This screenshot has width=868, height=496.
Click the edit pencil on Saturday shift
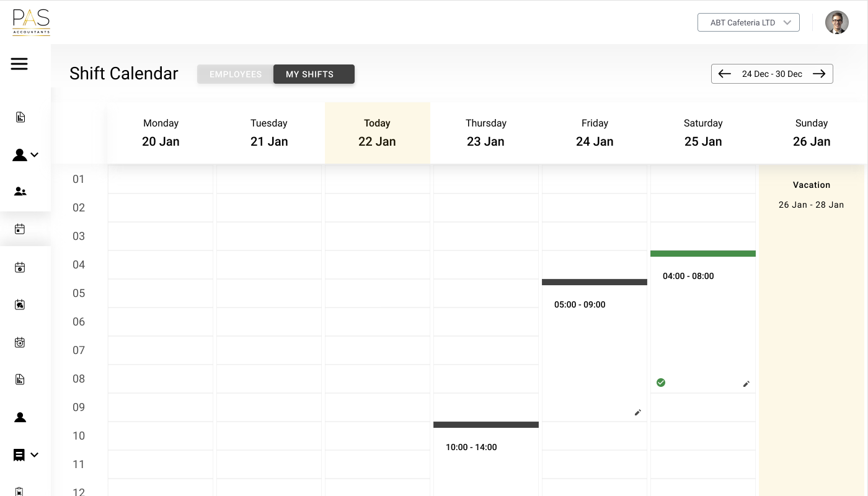pyautogui.click(x=746, y=384)
